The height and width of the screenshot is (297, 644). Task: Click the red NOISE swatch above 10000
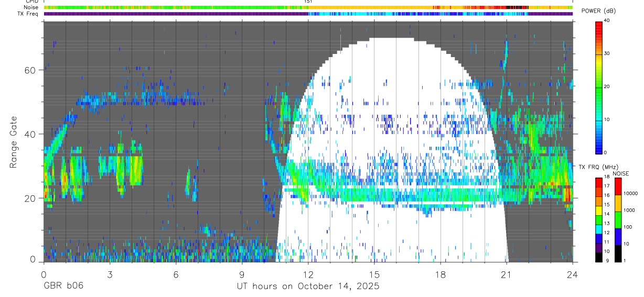coord(618,186)
